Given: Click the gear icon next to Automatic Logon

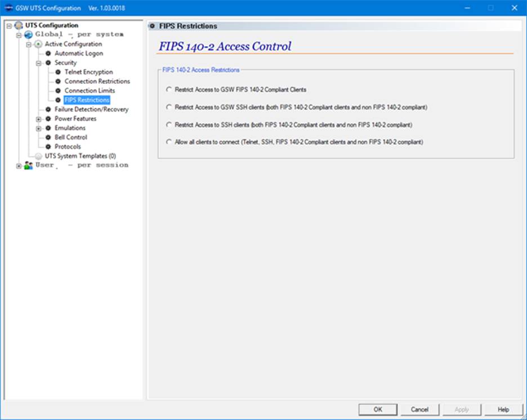Looking at the screenshot, I should click(48, 53).
